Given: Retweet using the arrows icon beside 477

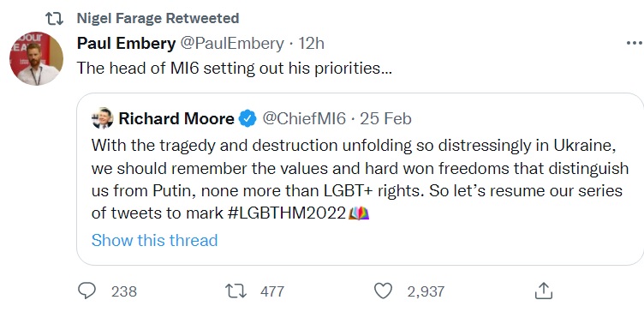Looking at the screenshot, I should click(236, 291).
